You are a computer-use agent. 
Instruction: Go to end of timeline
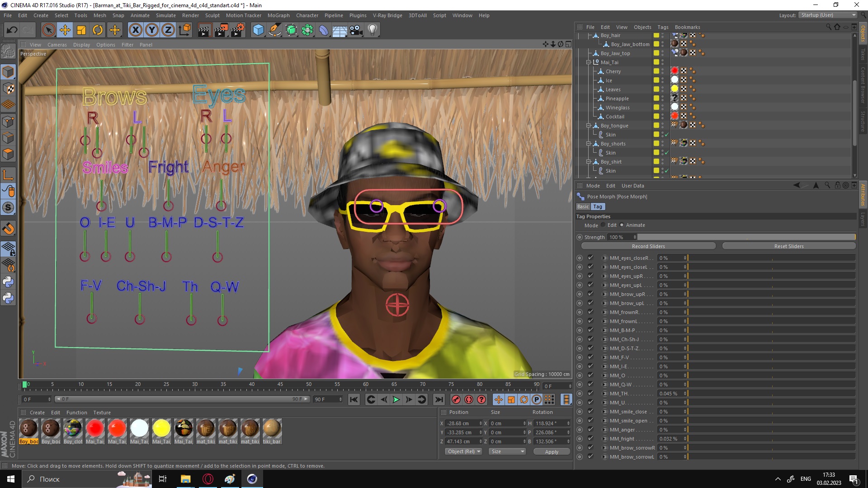click(x=439, y=399)
